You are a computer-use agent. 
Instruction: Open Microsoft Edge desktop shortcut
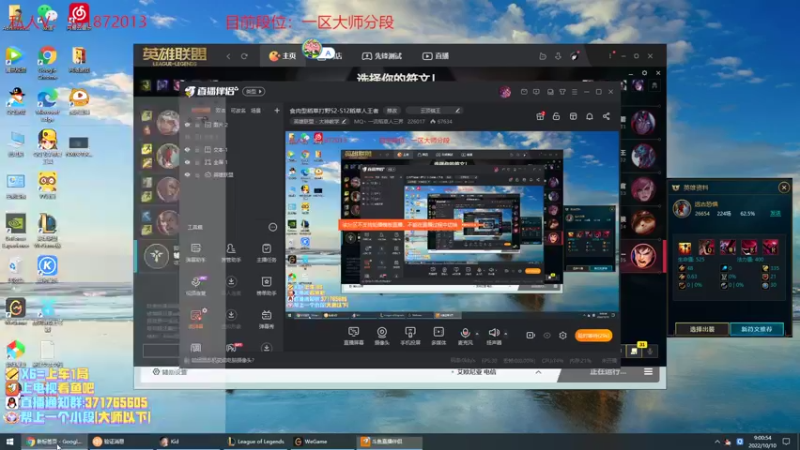pos(47,105)
